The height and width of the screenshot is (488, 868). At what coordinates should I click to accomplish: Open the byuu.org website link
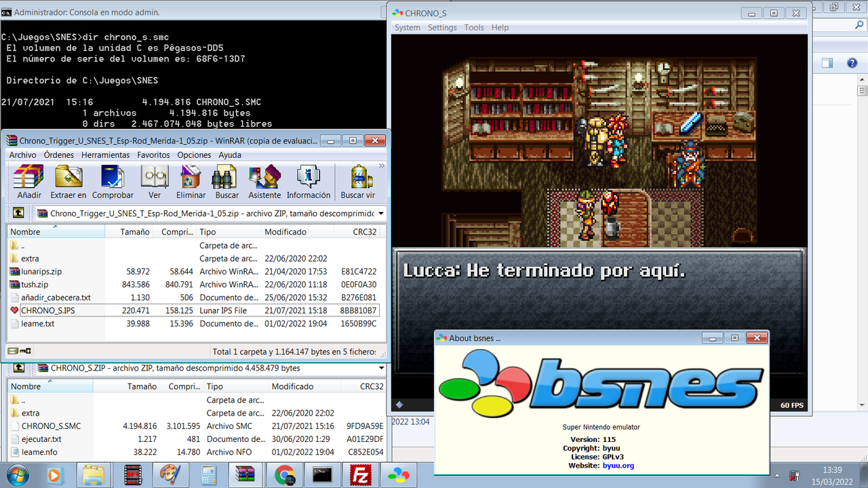(x=618, y=466)
